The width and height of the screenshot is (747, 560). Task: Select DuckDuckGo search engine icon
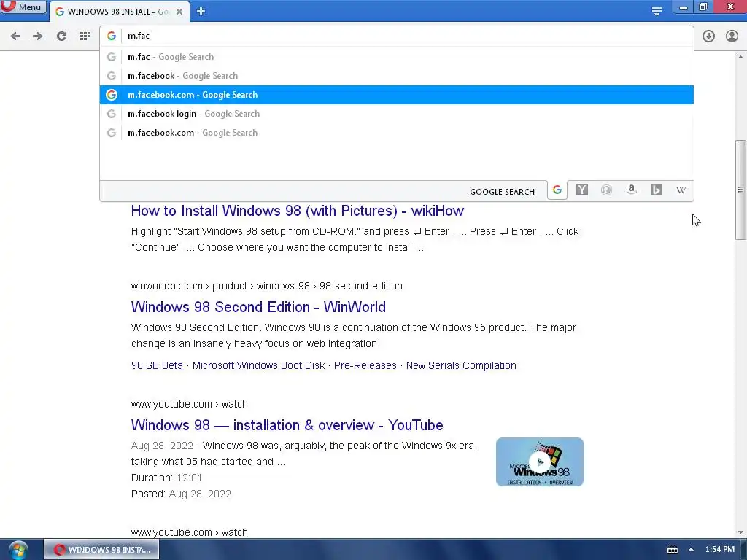[x=606, y=190]
